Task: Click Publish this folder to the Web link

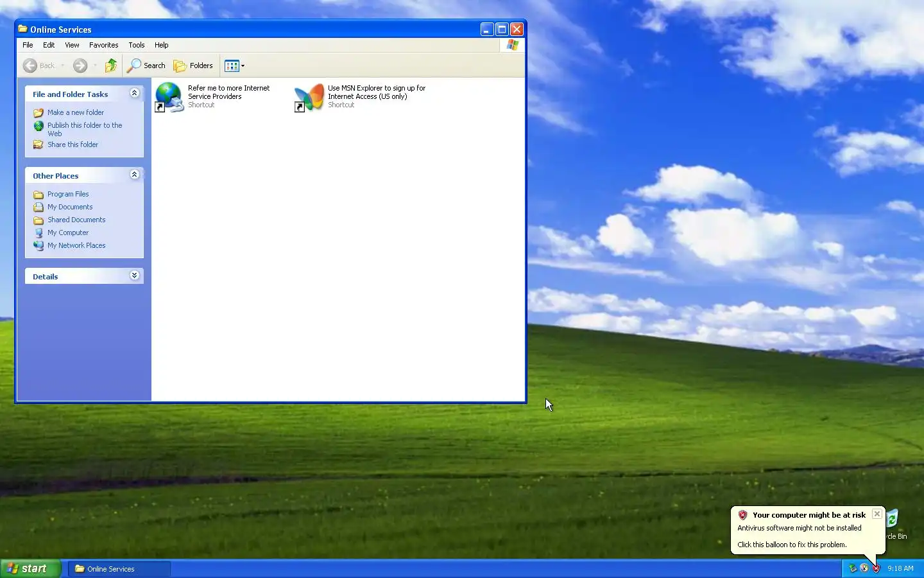Action: [x=85, y=129]
